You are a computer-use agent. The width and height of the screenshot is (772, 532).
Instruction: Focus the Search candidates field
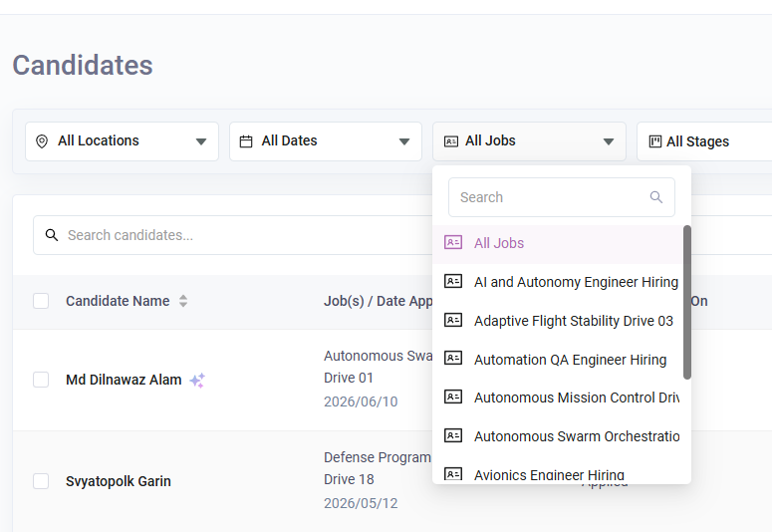(232, 235)
